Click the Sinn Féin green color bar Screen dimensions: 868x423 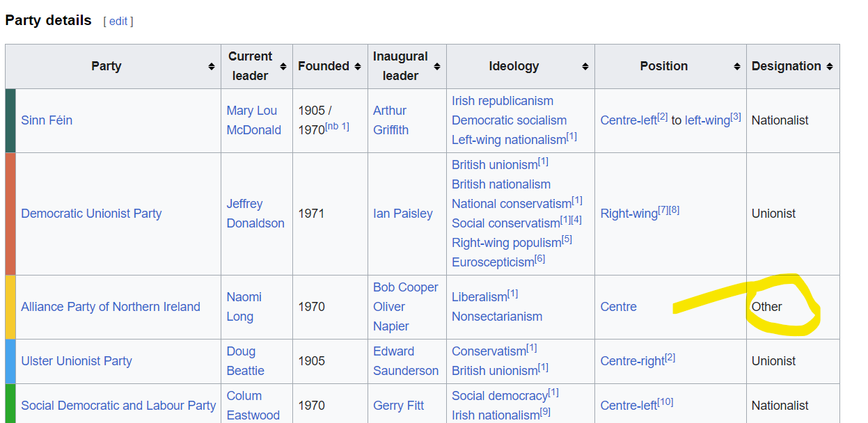click(x=10, y=120)
